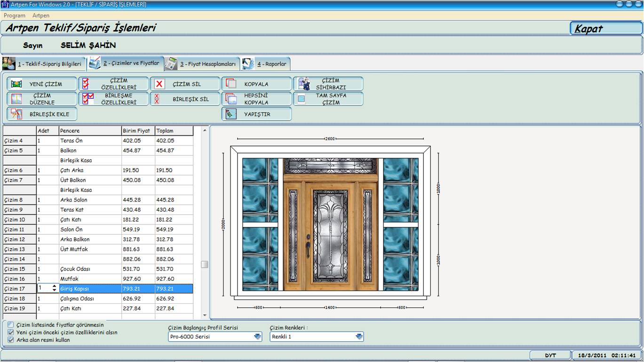Click the Tam Sayfa Çizim icon
644x362 pixels.
point(302,99)
